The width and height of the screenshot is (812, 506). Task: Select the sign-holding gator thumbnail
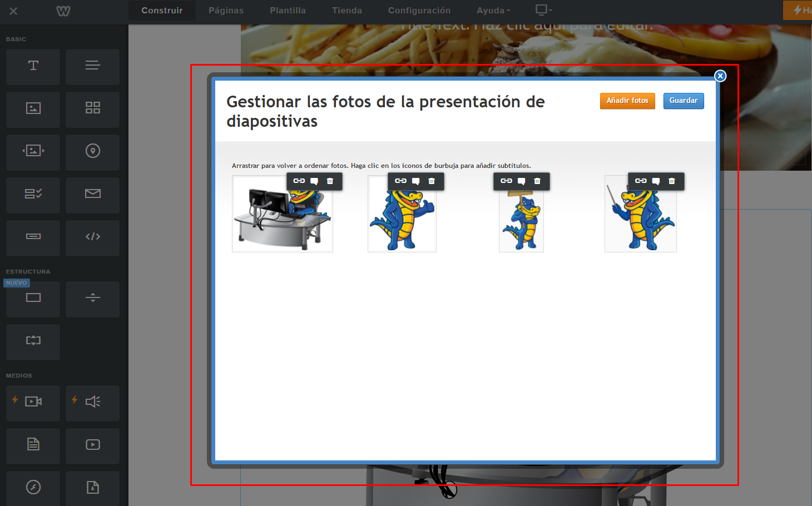tap(521, 214)
